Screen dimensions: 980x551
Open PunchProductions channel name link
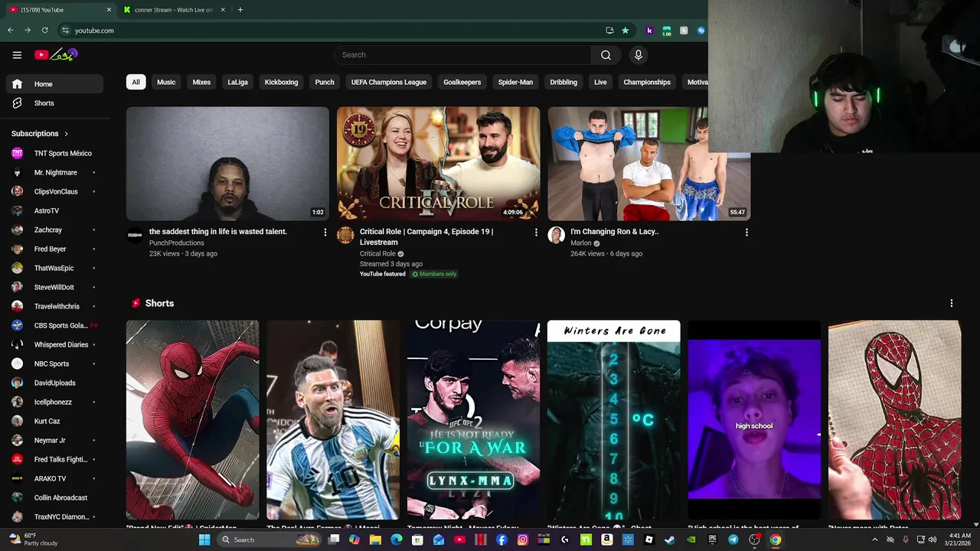(x=176, y=243)
